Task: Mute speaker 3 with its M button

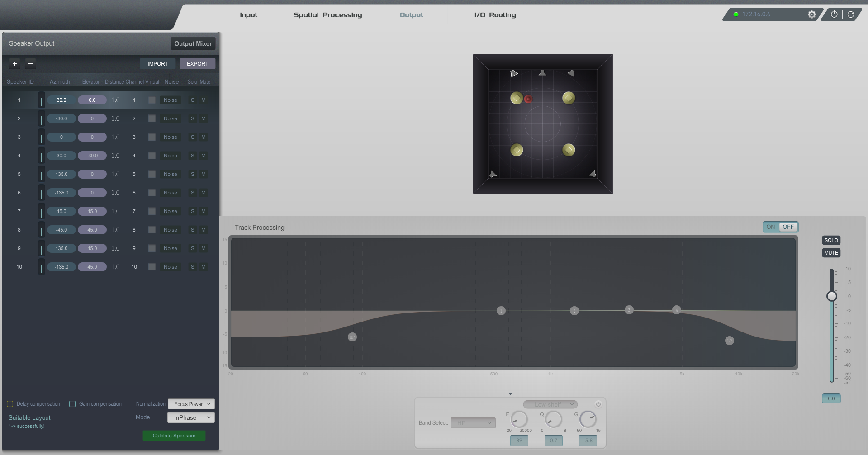Action: 204,137
